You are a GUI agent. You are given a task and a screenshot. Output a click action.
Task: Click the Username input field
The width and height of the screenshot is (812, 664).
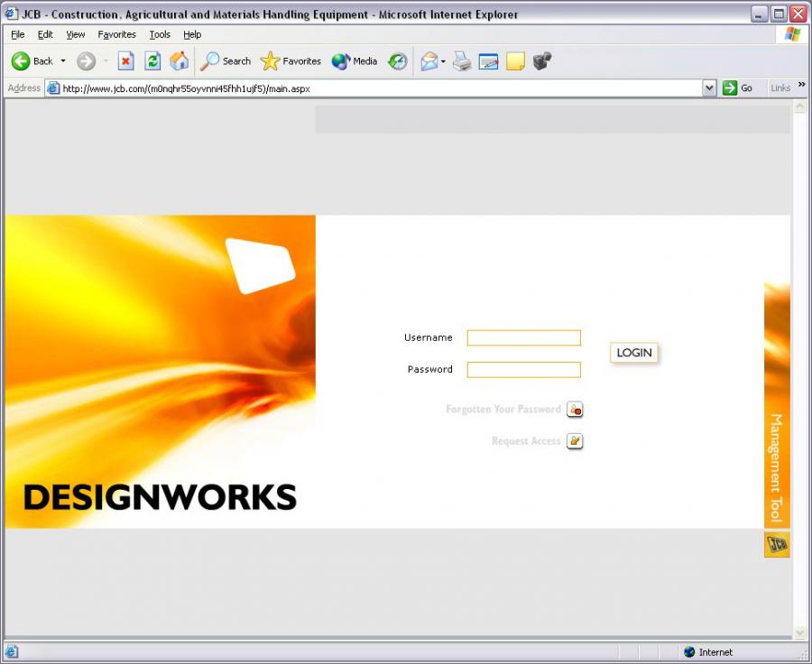(523, 337)
